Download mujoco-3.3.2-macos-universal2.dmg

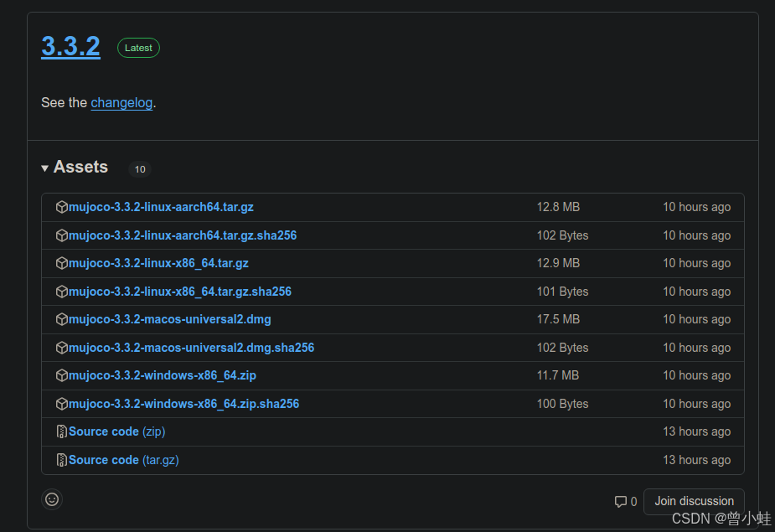tap(169, 319)
